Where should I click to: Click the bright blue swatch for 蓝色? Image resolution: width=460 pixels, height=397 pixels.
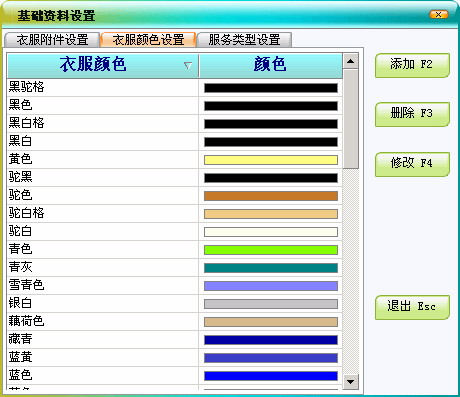coord(271,376)
